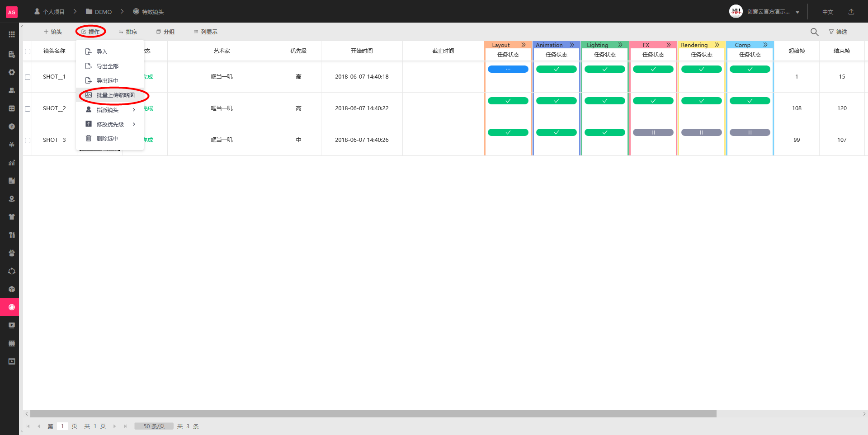Open the statistics chart icon in sidebar
Screen dimensions: 868x435
pos(12,163)
